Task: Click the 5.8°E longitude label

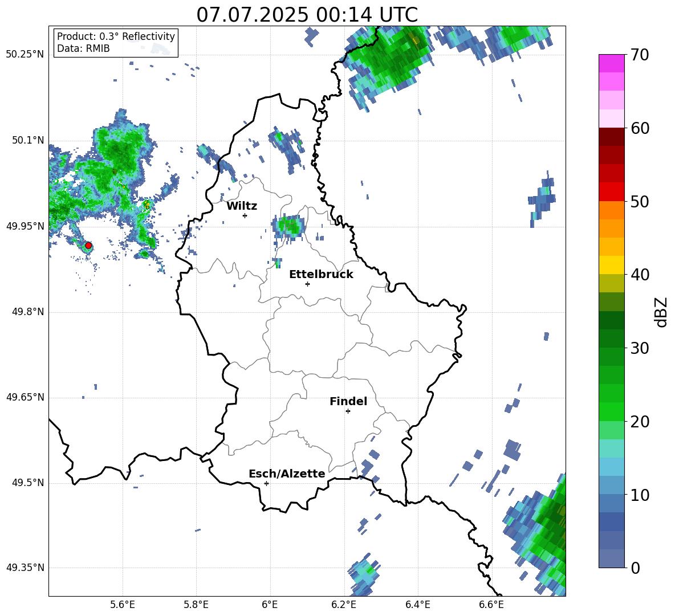Action: [196, 605]
